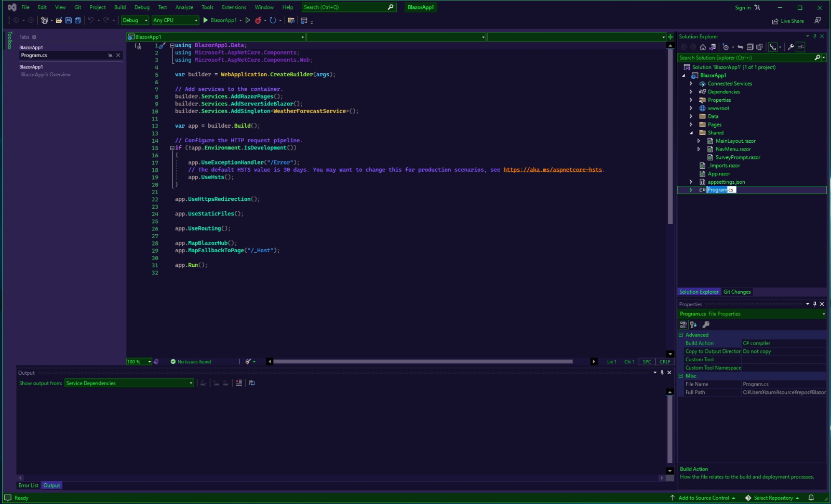831x504 pixels.
Task: Pin the Program.cs tab in the Tabs panel
Action: pyautogui.click(x=110, y=56)
